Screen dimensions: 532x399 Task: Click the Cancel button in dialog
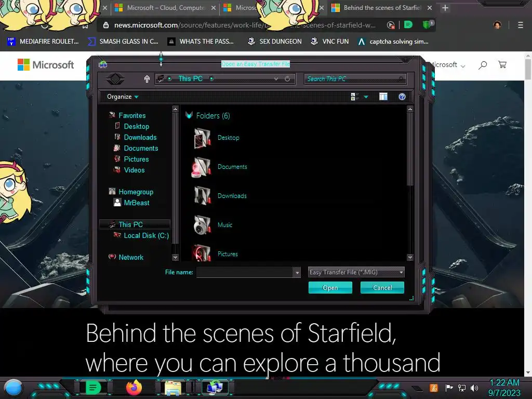tap(382, 288)
